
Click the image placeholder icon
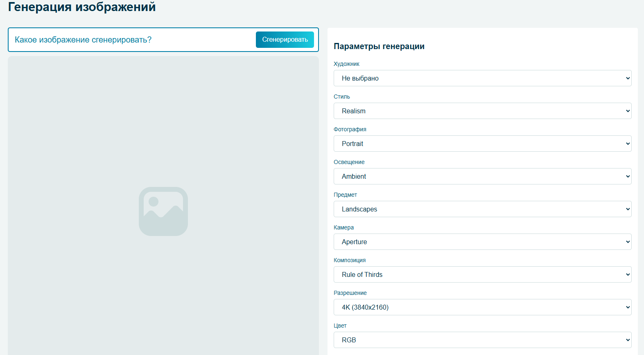pos(163,211)
